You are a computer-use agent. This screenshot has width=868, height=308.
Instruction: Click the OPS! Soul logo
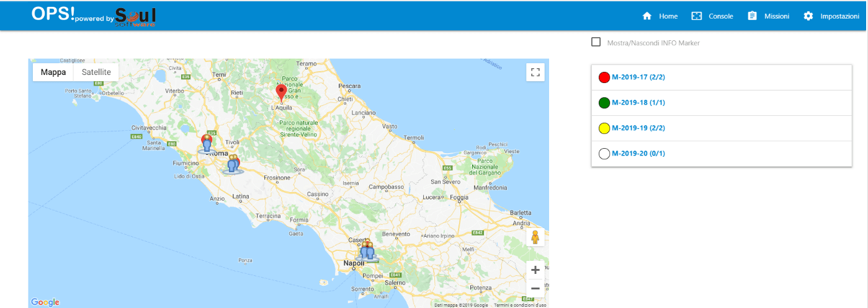tap(94, 16)
